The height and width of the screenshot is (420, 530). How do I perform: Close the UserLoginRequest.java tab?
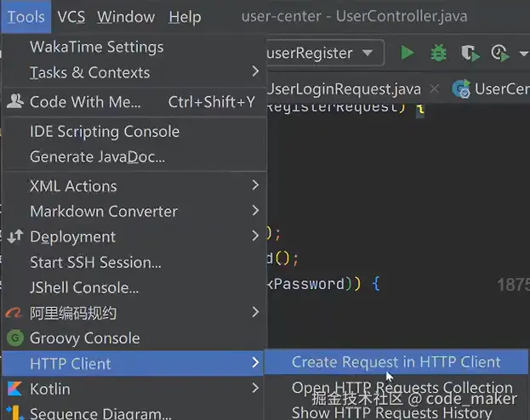436,88
